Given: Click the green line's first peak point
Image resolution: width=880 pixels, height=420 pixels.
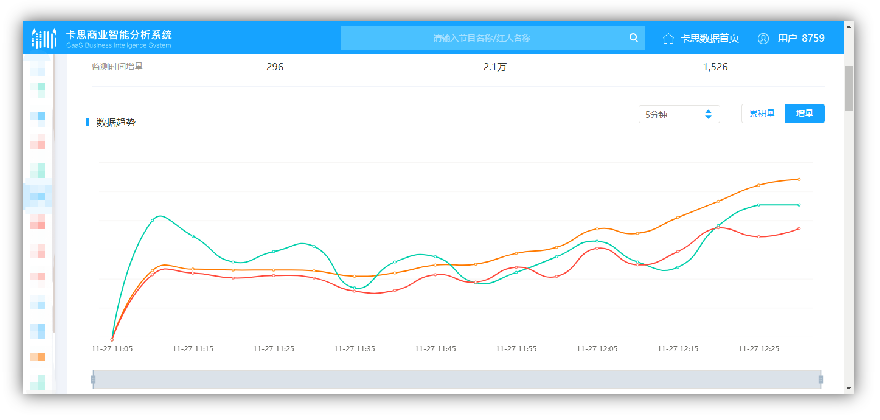Looking at the screenshot, I should click(x=156, y=217).
